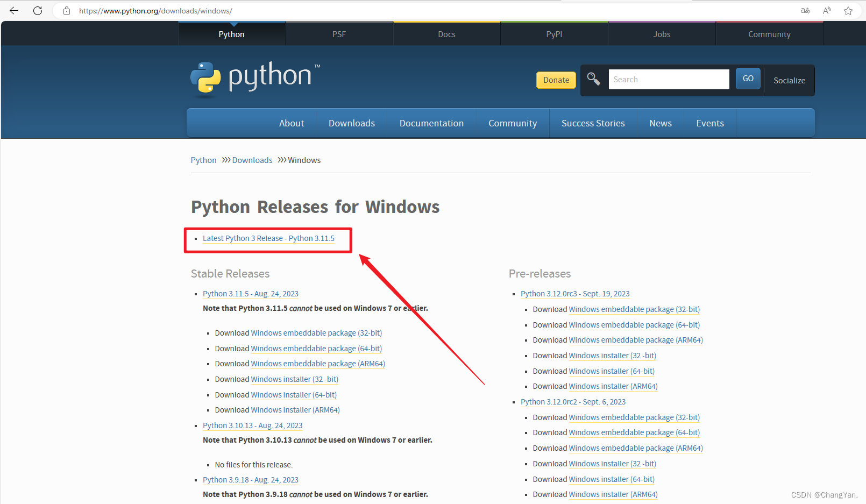The image size is (866, 504).
Task: Download 3.12.0rc2 Windows installer (ARM64)
Action: 613,494
